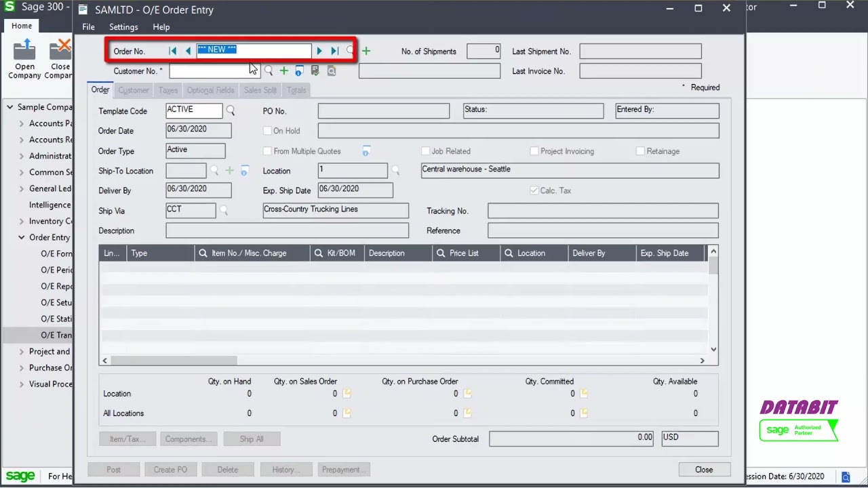Image resolution: width=868 pixels, height=488 pixels.
Task: Go to the first order record
Action: pos(173,51)
